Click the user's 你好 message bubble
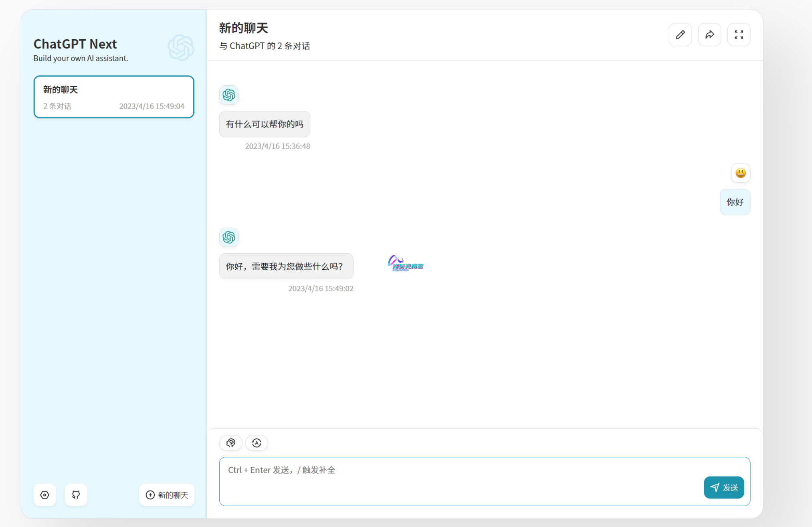Image resolution: width=812 pixels, height=527 pixels. 735,202
